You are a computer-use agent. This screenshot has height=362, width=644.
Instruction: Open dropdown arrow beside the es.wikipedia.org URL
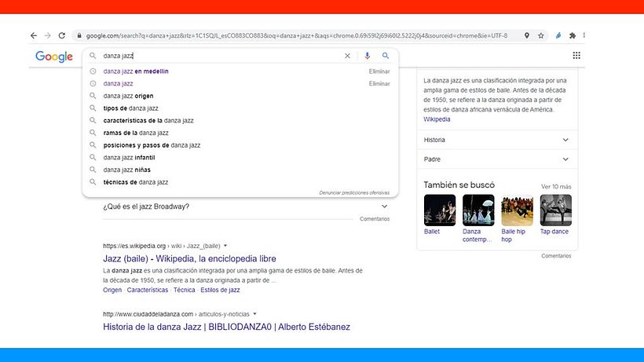tap(225, 246)
